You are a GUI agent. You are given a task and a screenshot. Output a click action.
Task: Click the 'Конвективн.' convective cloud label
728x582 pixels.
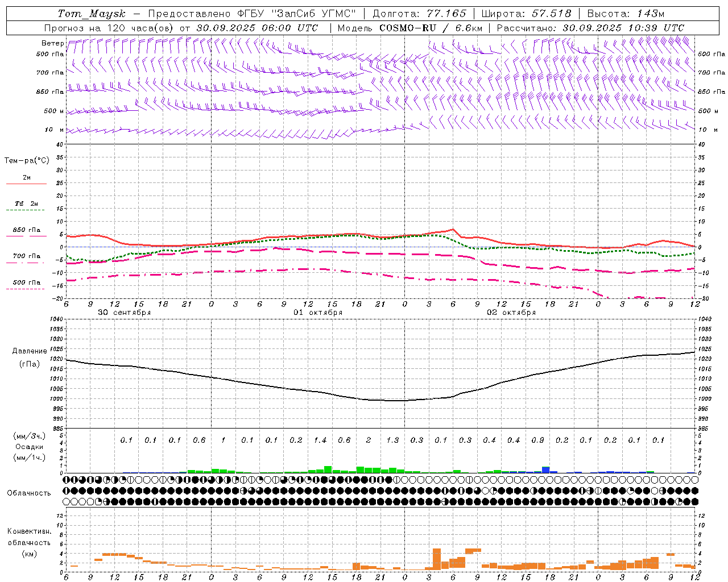click(x=29, y=531)
